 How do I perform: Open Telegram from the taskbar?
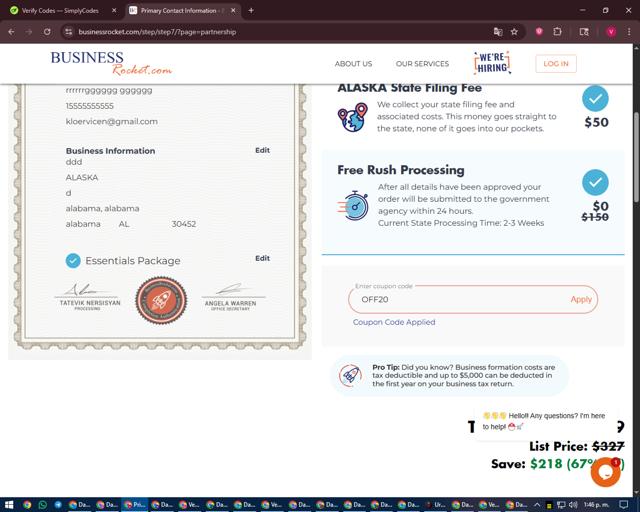click(x=58, y=505)
